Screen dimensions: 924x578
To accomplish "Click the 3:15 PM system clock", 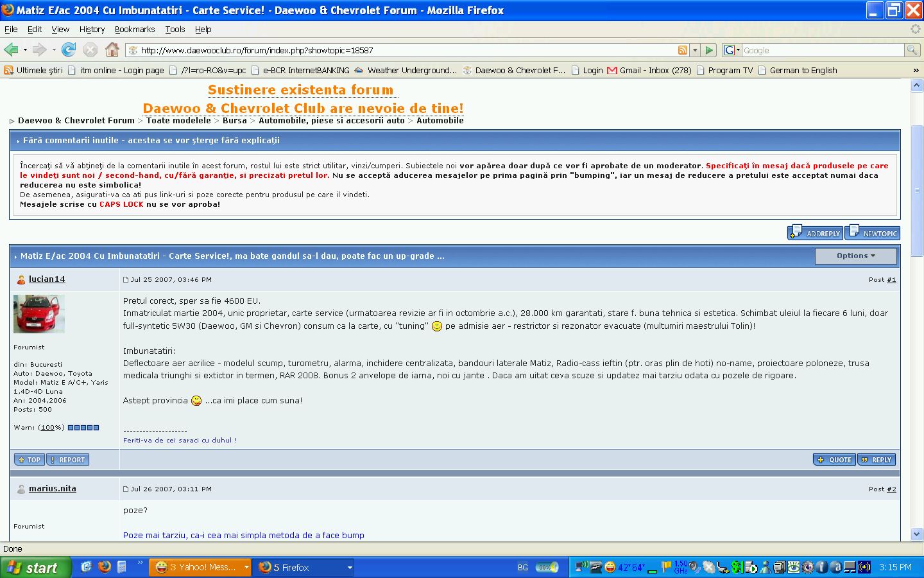I will [x=895, y=568].
